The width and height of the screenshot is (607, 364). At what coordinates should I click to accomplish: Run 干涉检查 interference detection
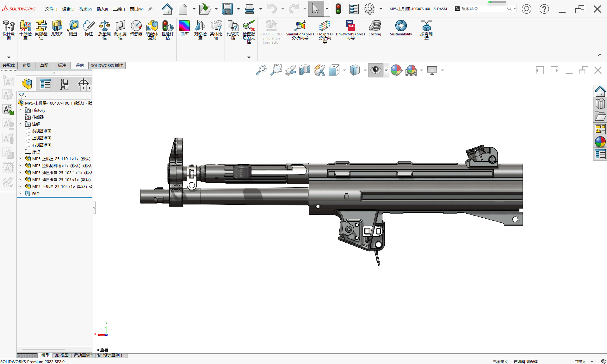pyautogui.click(x=25, y=30)
